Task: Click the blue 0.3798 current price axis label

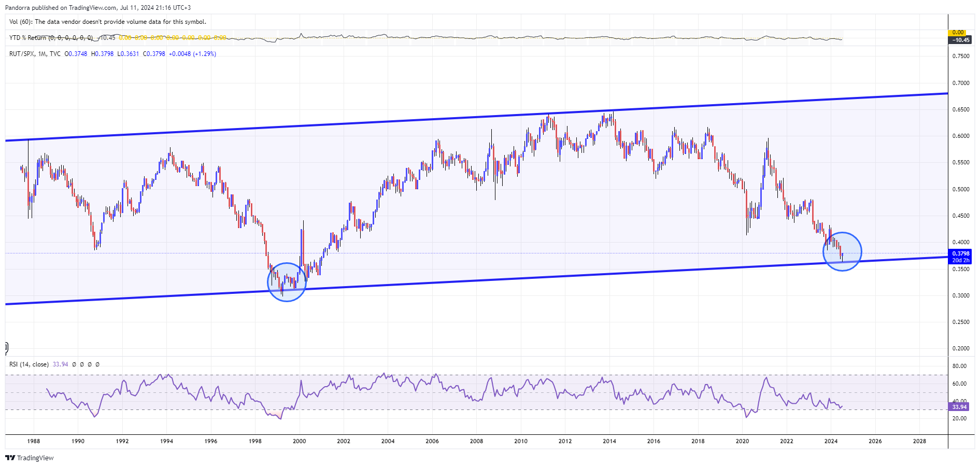Action: click(960, 253)
